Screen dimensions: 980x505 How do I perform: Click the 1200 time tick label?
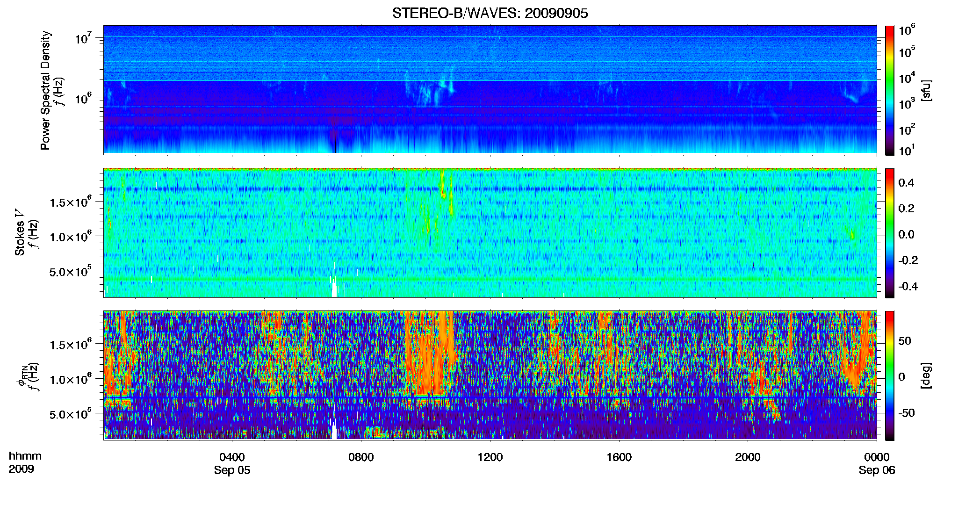click(x=490, y=457)
